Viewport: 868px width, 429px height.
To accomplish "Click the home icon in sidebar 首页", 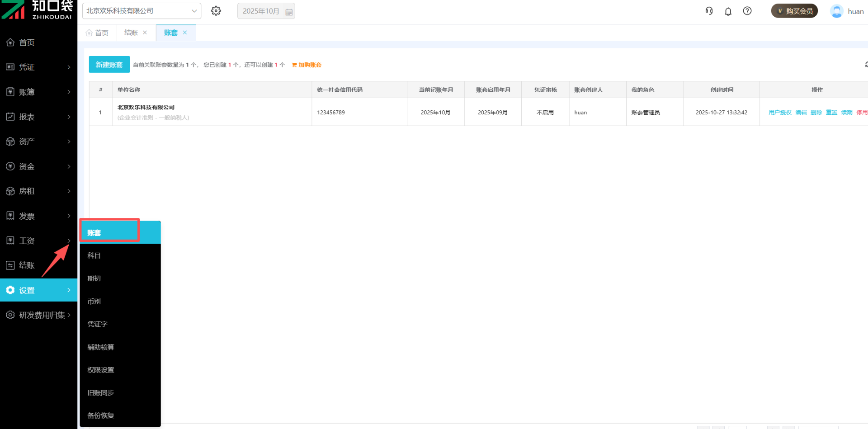I will coord(10,42).
